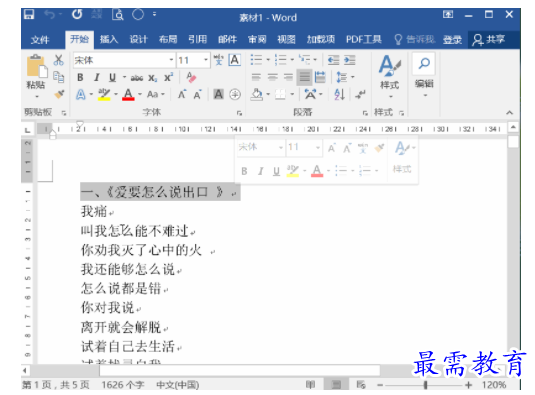The width and height of the screenshot is (535, 395).
Task: Apply the yellow text highlight color
Action: pos(104,94)
